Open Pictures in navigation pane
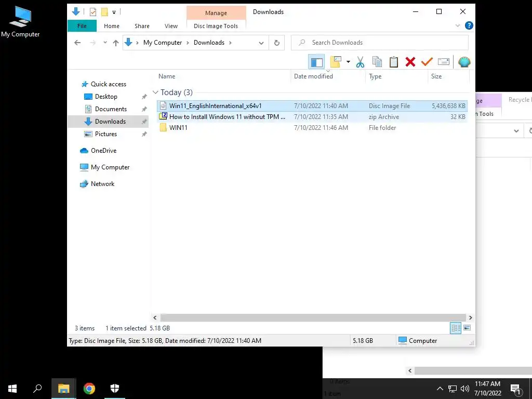The width and height of the screenshot is (532, 399). pyautogui.click(x=106, y=134)
